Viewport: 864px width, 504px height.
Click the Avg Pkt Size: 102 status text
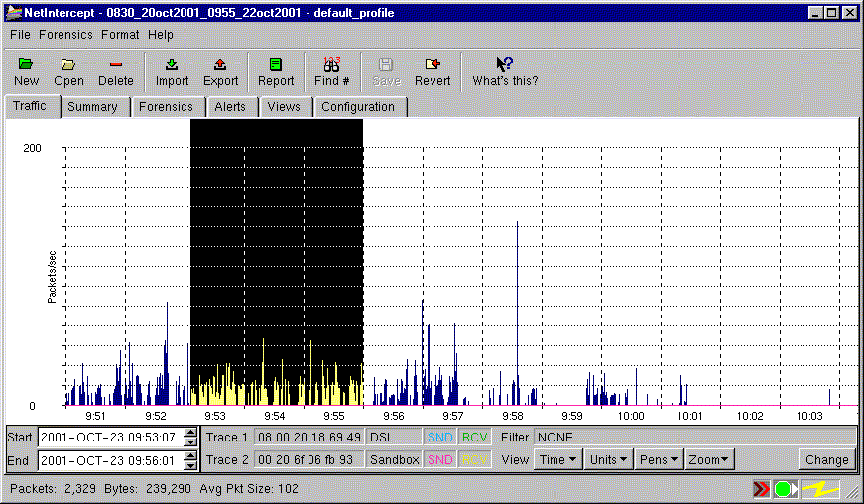click(249, 488)
